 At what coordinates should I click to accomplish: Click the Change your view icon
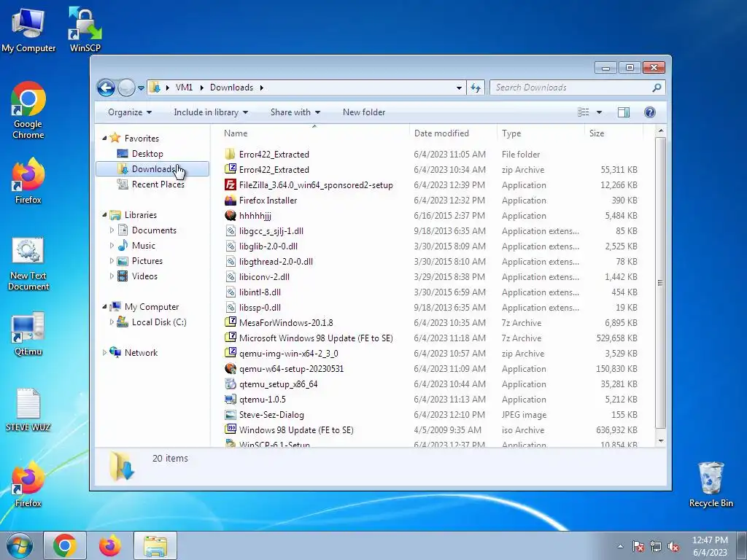(583, 112)
